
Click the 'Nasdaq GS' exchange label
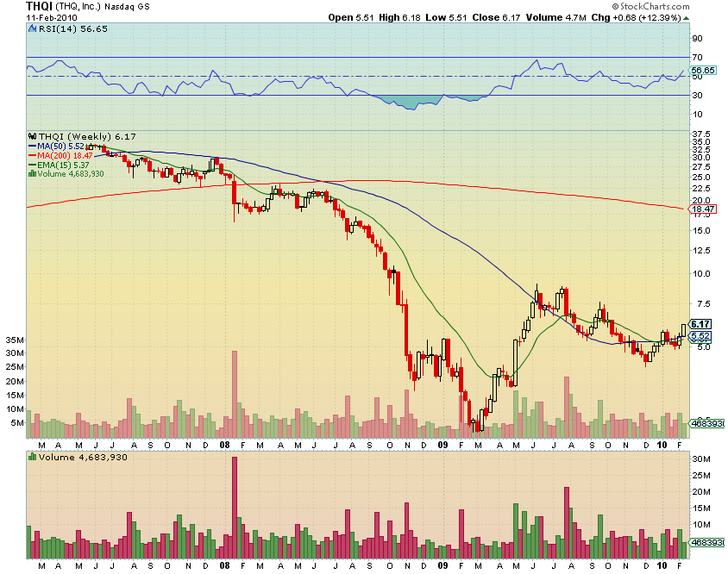point(127,7)
